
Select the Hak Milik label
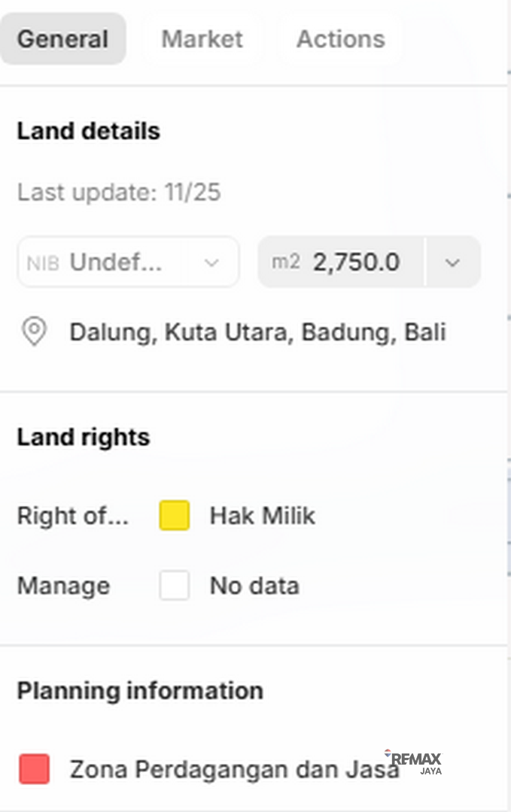tap(262, 516)
